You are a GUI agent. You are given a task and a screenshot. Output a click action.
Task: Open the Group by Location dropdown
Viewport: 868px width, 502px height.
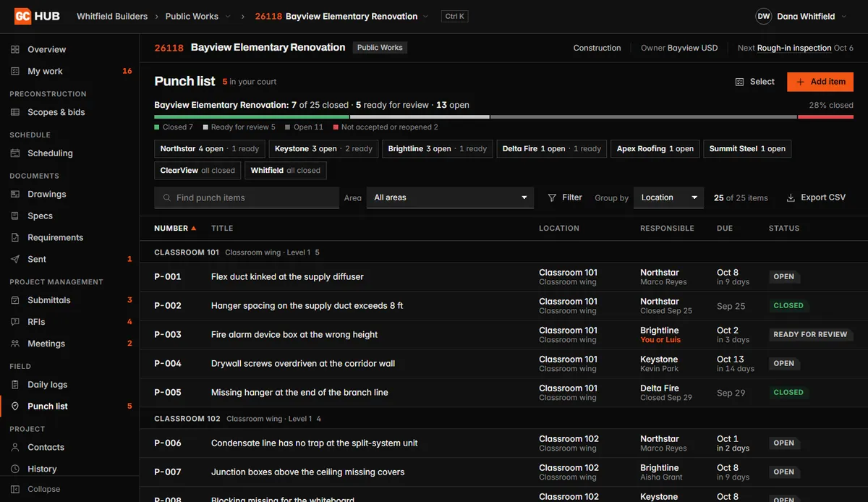[668, 197]
